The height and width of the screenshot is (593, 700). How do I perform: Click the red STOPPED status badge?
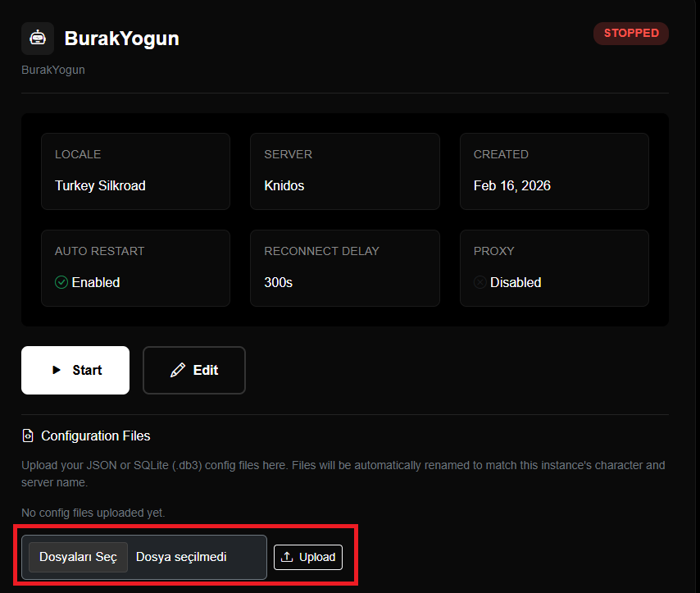click(631, 34)
